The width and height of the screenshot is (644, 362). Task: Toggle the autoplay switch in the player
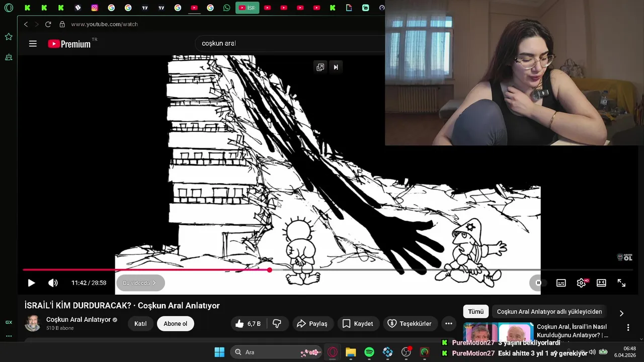[538, 283]
